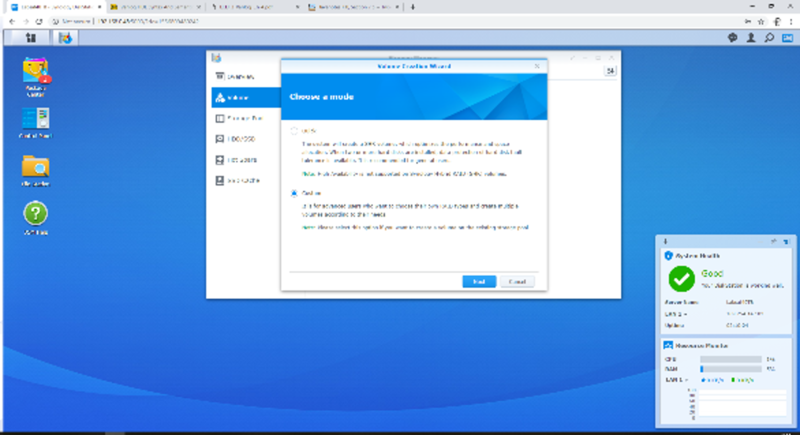Open Hot Spare in sidebar
The image size is (800, 435).
click(246, 160)
